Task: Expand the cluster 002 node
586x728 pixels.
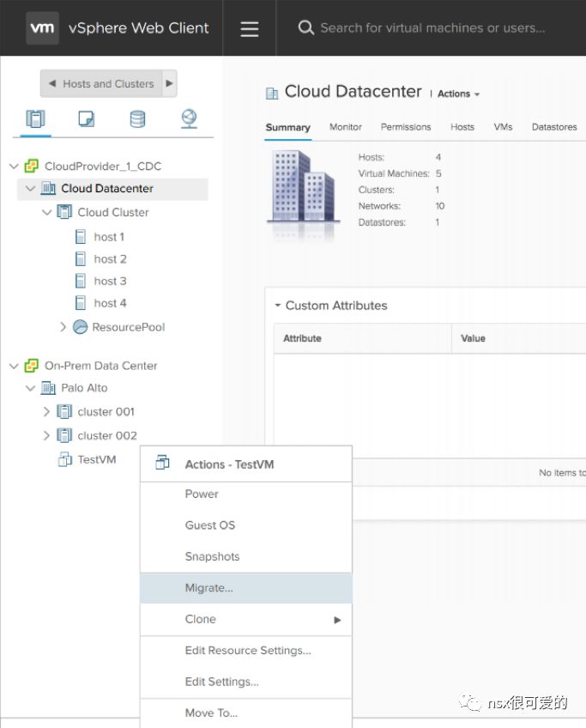Action: point(46,435)
